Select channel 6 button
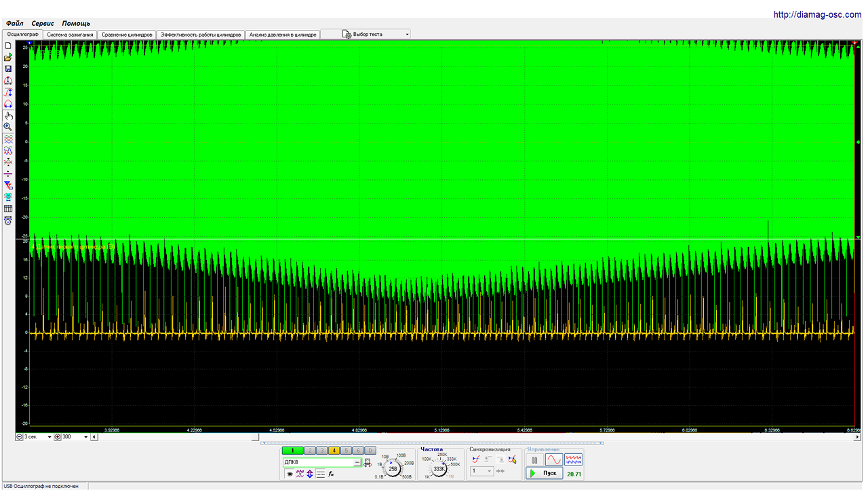Screen dimensions: 868x492 click(359, 451)
